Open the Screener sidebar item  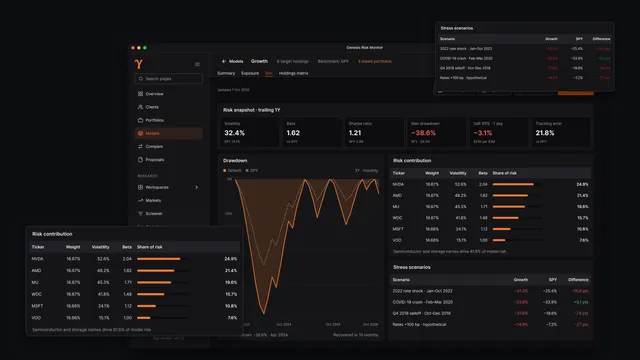click(169, 213)
